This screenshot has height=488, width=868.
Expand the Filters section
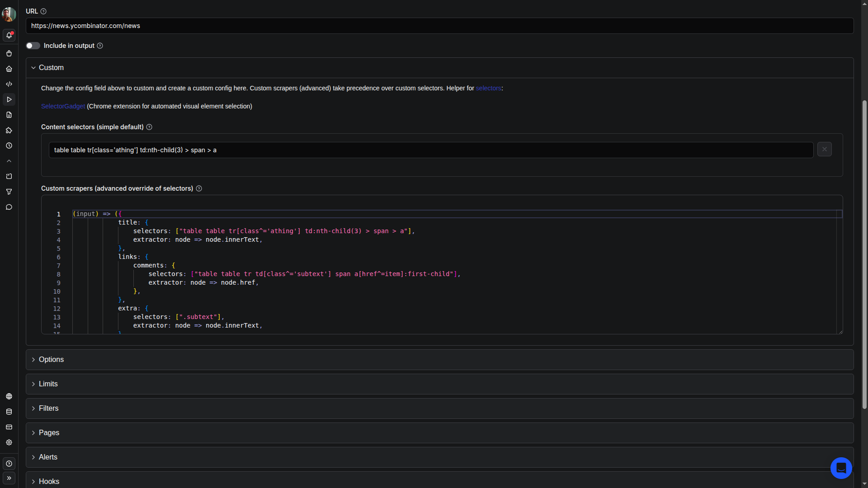(439, 408)
